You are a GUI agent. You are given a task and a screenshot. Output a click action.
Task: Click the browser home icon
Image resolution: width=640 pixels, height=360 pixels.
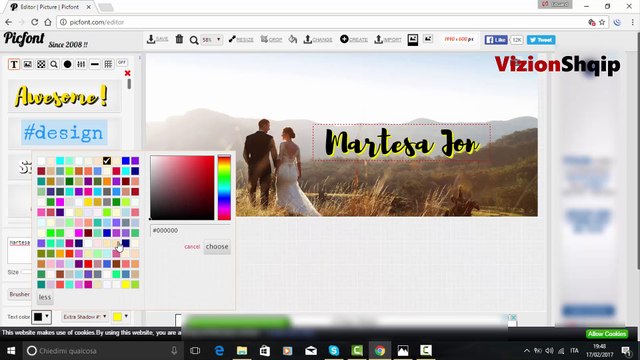(48, 22)
